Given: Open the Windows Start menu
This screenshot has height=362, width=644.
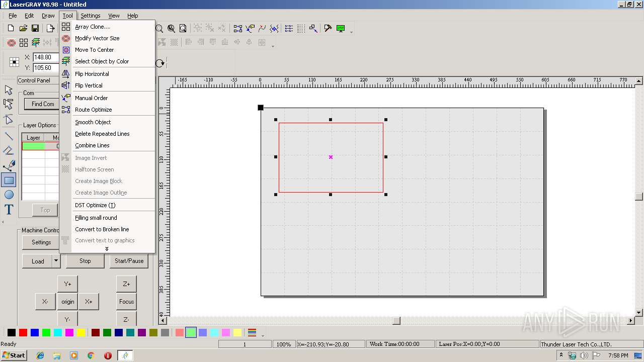Looking at the screenshot, I should [x=14, y=355].
